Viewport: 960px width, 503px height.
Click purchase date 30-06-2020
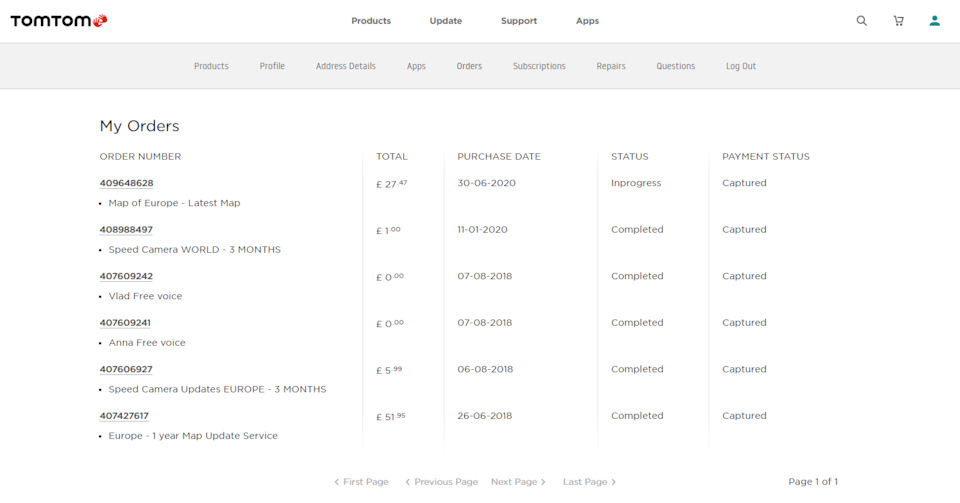pos(487,183)
